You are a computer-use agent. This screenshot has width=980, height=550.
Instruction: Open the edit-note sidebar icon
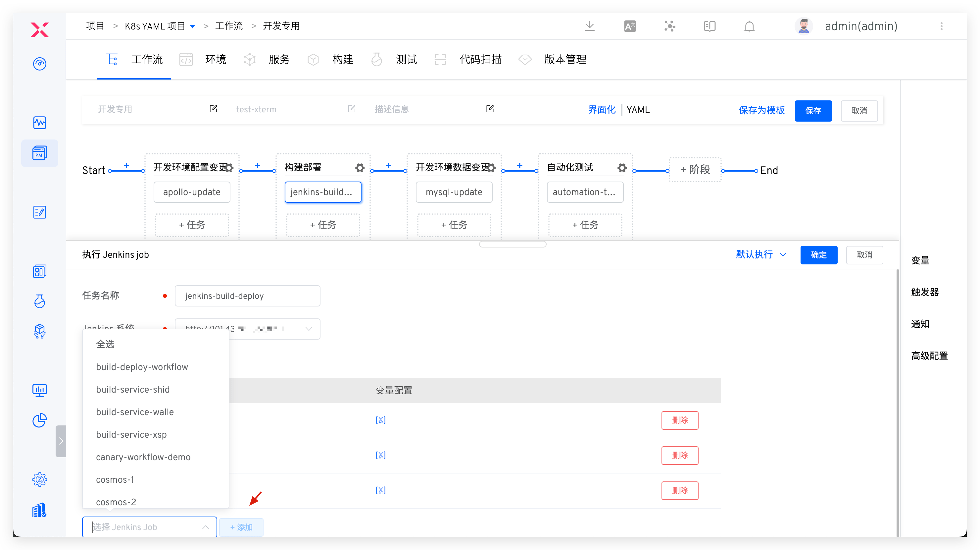40,212
